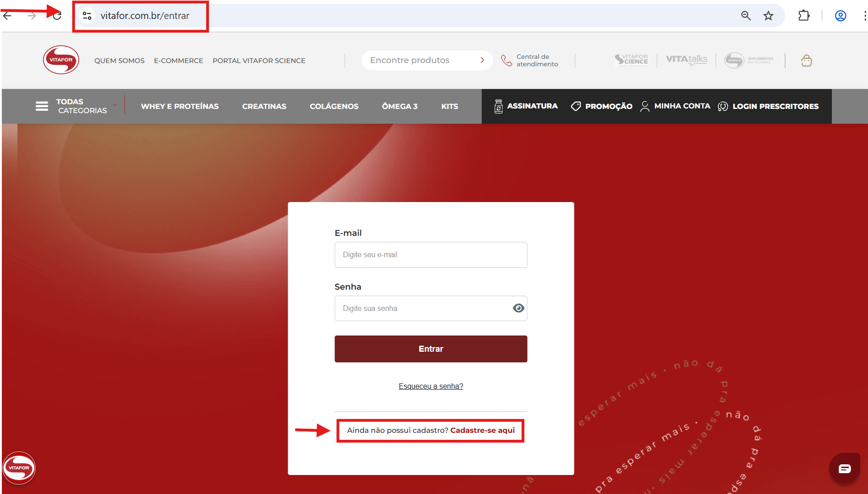
Task: Open the ASSINATURA page
Action: (532, 106)
